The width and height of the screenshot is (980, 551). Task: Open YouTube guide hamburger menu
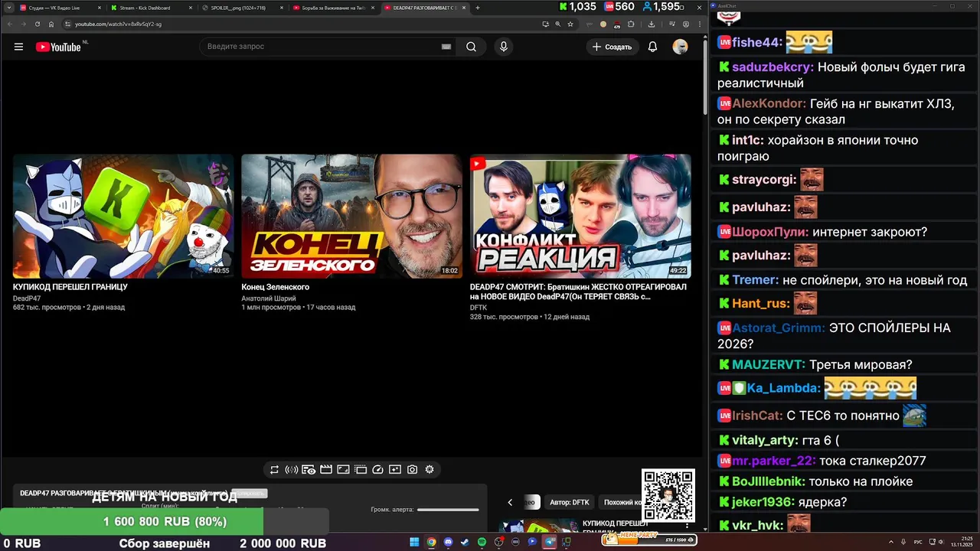click(18, 47)
